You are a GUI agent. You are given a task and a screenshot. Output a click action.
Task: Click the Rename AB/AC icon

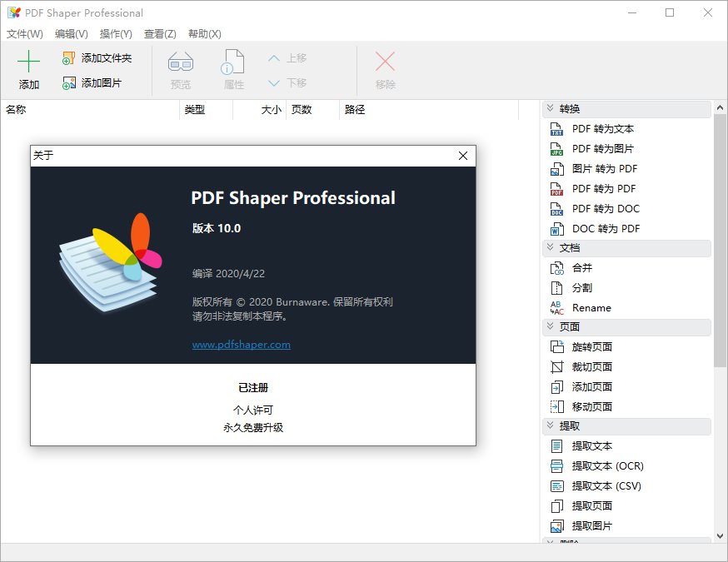click(x=556, y=308)
